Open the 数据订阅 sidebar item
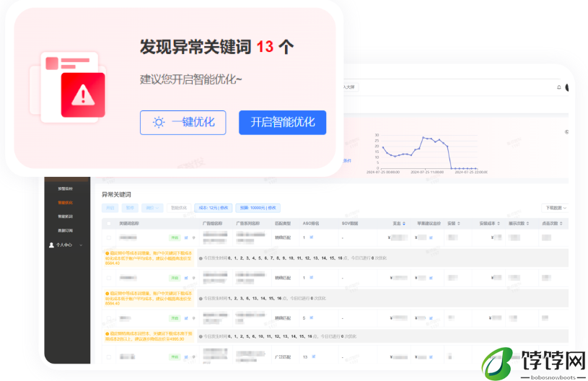The height and width of the screenshot is (381, 588). pos(65,230)
